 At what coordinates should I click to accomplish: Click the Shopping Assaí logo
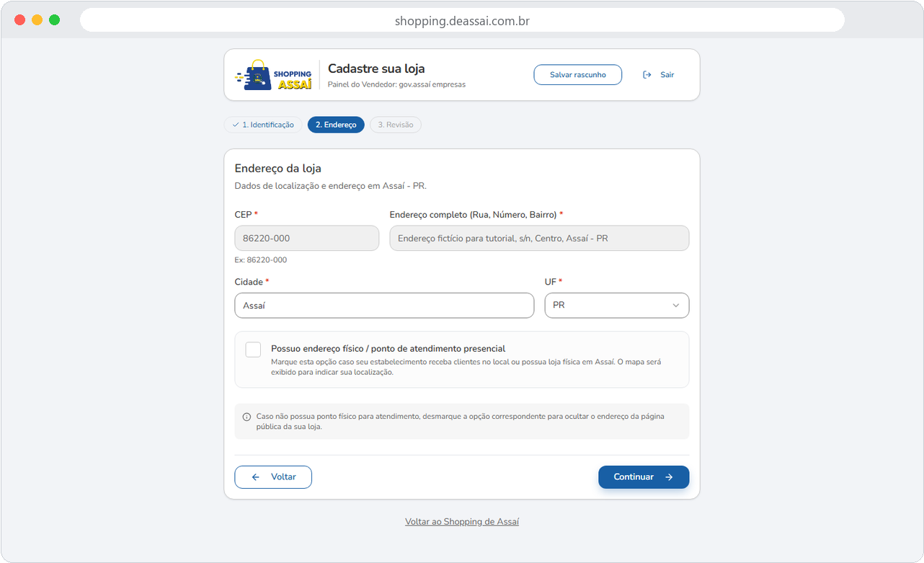(x=273, y=75)
